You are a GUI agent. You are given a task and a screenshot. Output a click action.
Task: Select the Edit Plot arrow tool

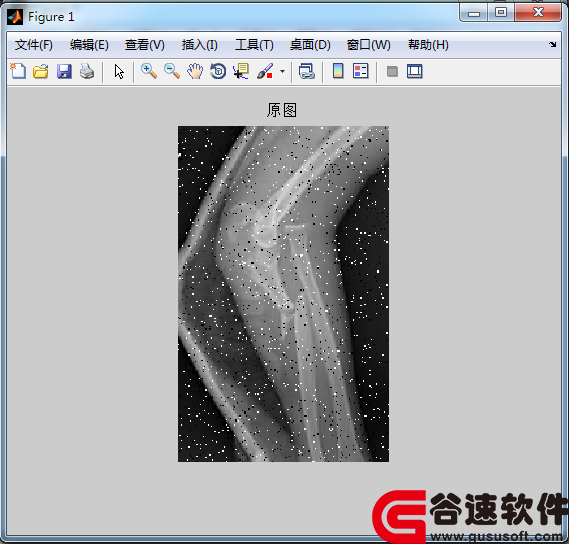(x=119, y=71)
